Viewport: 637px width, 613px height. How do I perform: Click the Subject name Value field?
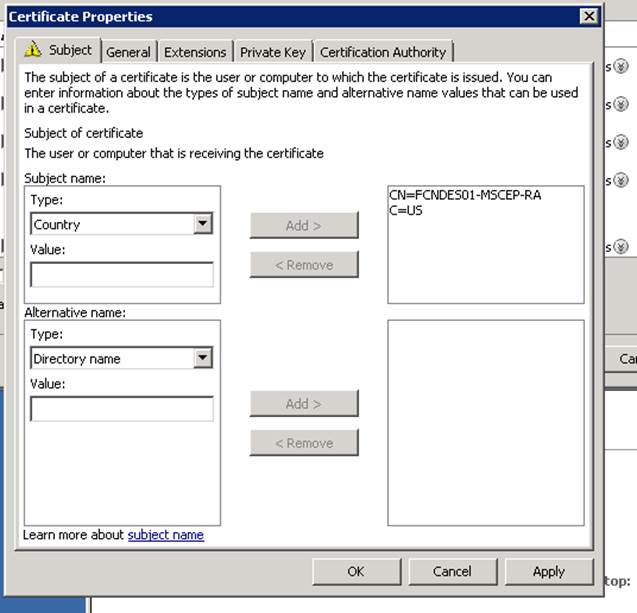point(121,275)
